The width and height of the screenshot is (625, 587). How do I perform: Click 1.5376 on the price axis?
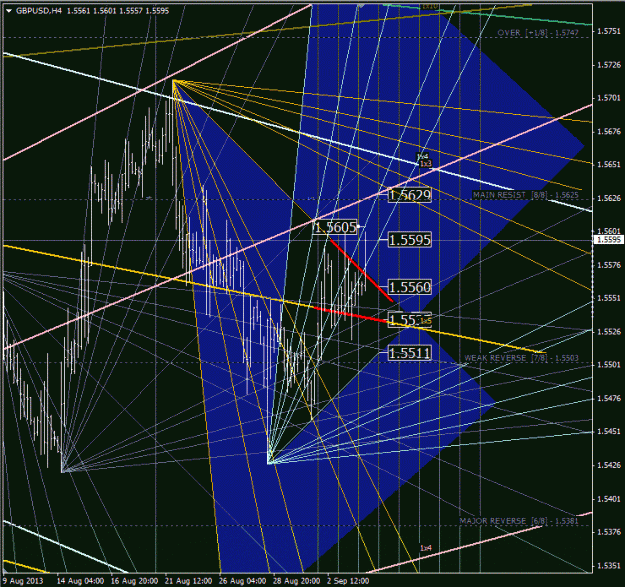click(609, 532)
